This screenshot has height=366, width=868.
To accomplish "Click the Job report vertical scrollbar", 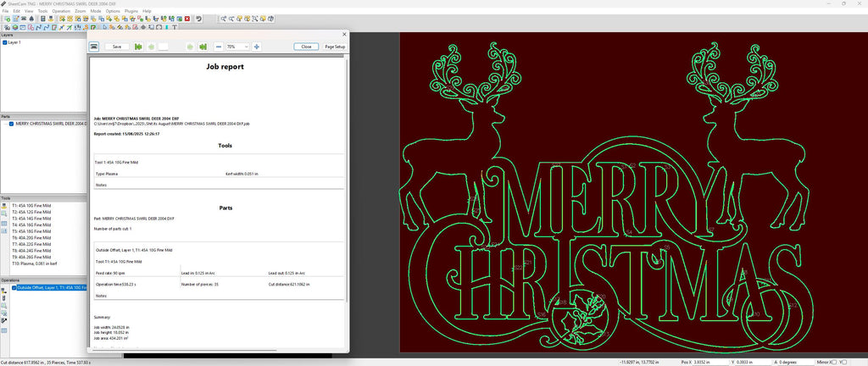I will point(347,180).
